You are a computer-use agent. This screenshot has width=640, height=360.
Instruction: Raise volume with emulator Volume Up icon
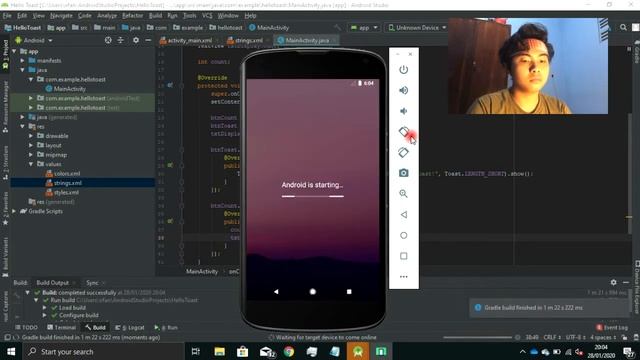pos(403,90)
